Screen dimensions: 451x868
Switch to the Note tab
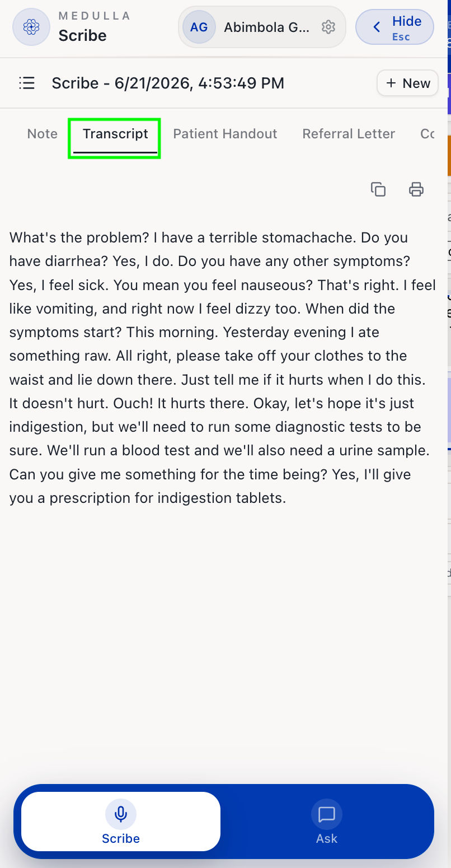point(43,134)
